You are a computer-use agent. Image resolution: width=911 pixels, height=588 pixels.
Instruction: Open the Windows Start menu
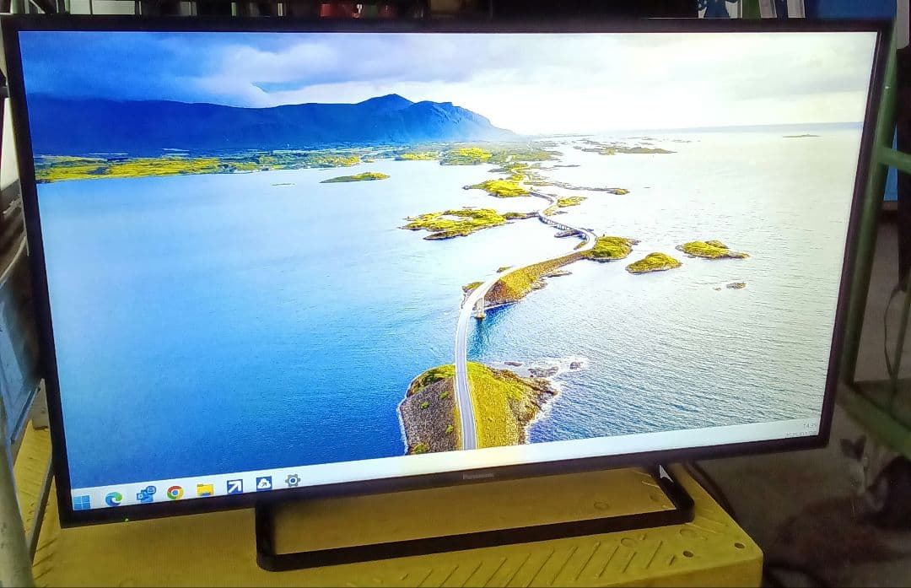click(82, 503)
